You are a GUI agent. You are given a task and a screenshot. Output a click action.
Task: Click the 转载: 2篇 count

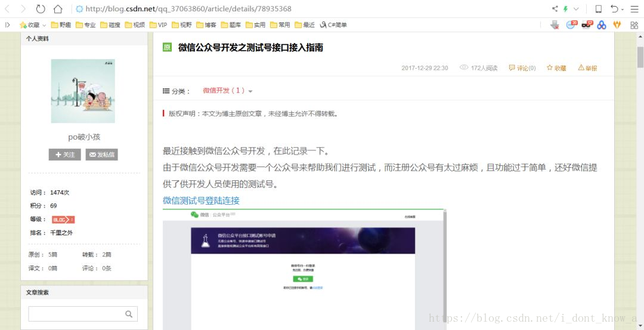[97, 254]
